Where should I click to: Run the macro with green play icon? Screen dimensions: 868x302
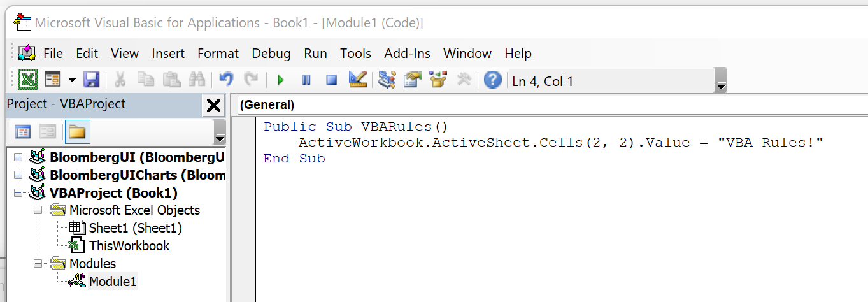point(280,80)
